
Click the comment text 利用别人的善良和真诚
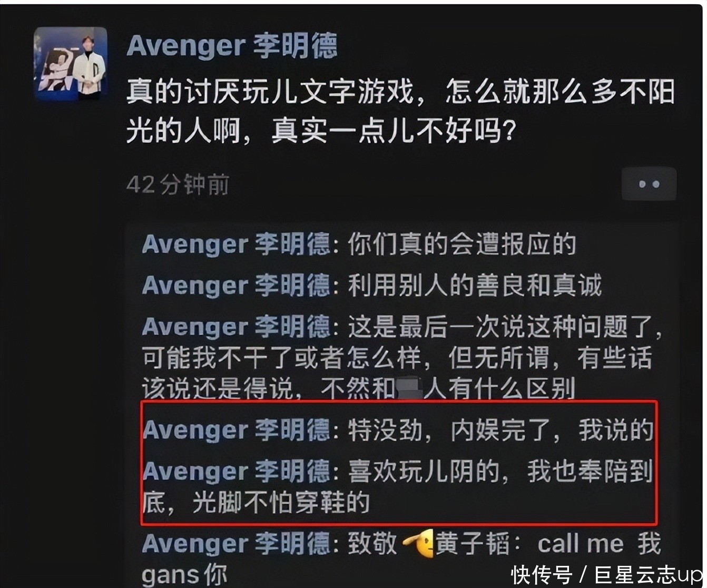click(475, 286)
